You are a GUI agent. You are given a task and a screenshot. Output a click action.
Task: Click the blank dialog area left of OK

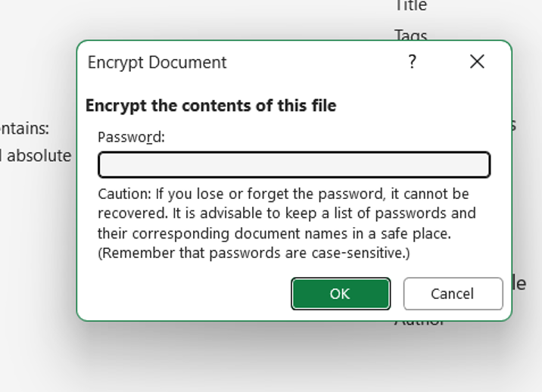[x=189, y=294]
